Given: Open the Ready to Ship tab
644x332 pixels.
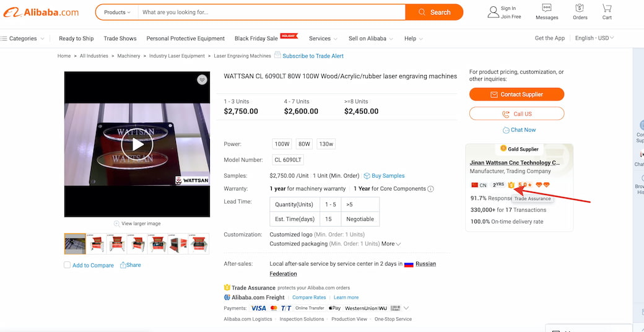Looking at the screenshot, I should tap(76, 38).
